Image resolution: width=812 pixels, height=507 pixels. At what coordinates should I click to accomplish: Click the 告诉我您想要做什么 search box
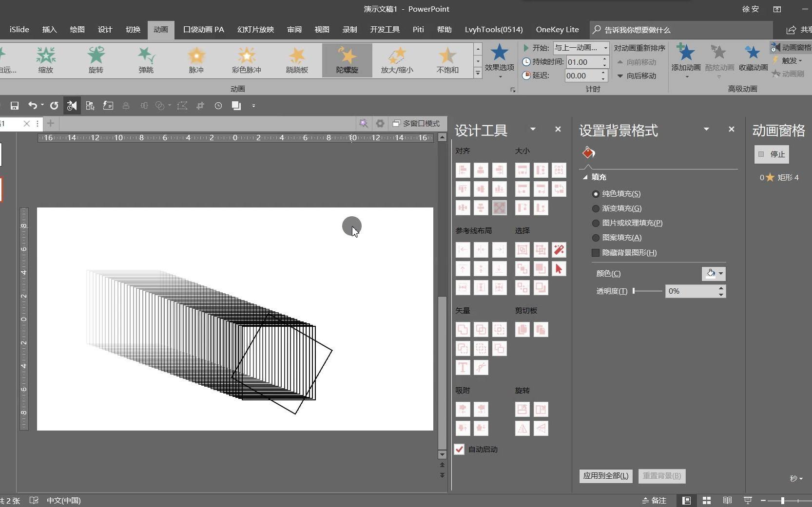681,30
